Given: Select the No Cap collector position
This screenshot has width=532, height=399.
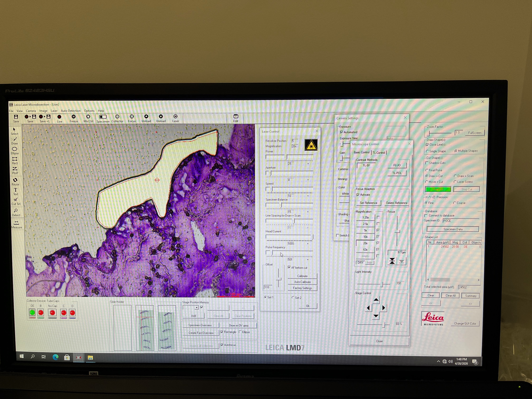Looking at the screenshot, I should coord(52,313).
